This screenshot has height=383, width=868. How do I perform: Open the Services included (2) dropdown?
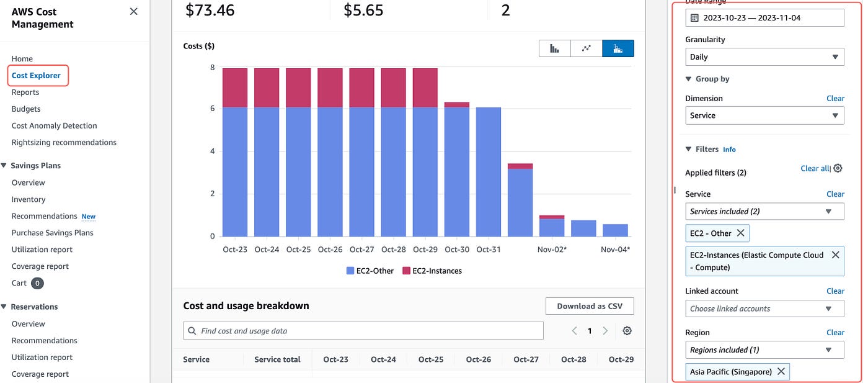(x=764, y=211)
